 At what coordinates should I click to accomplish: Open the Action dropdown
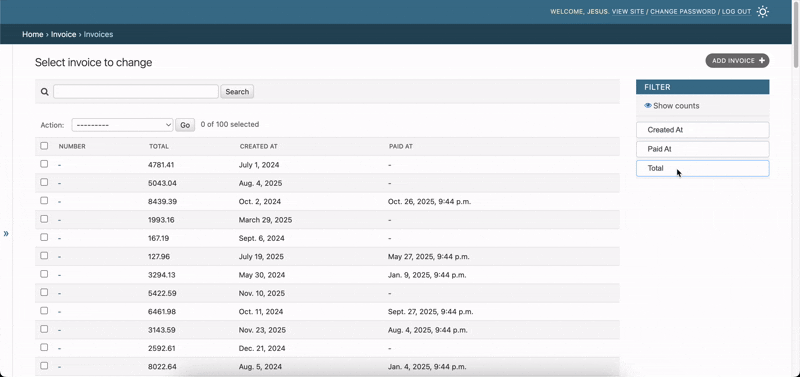tap(122, 125)
